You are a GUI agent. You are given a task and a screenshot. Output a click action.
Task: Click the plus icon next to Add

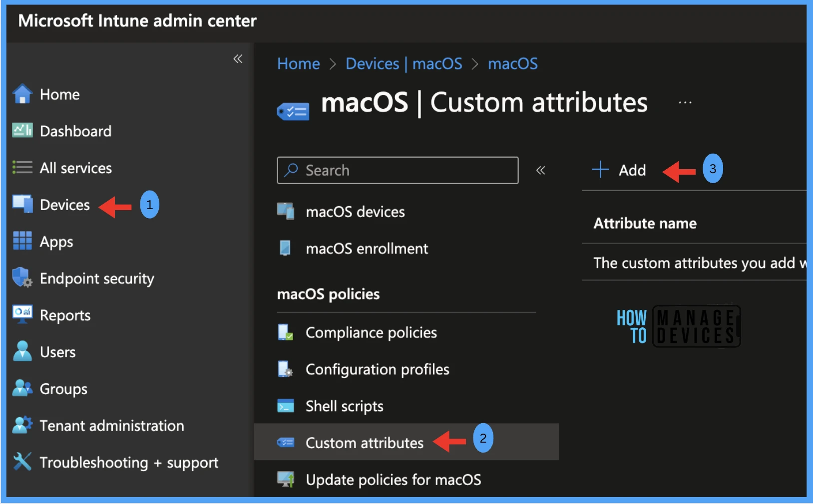pyautogui.click(x=600, y=170)
